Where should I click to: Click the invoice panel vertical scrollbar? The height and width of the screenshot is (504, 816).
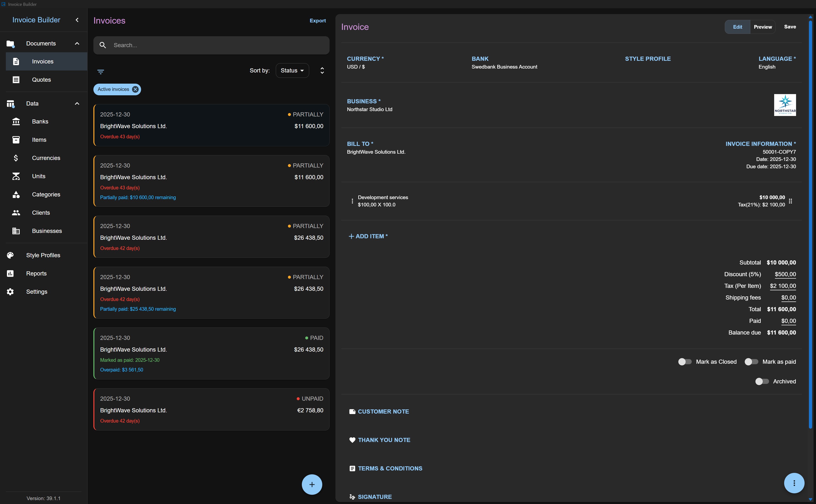[810, 225]
